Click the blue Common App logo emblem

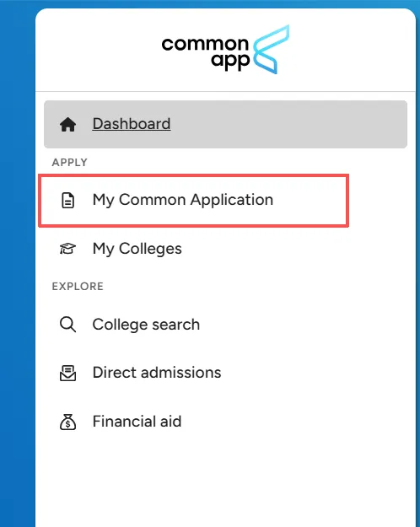coord(271,50)
